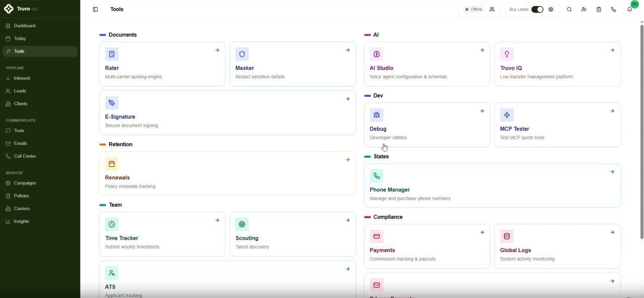Click arrow on the Masker card
Screen dimensions: 644x298
347,50
